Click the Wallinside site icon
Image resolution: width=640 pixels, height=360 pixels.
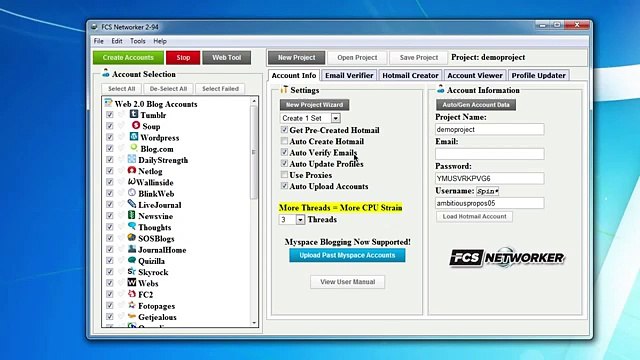tap(132, 182)
